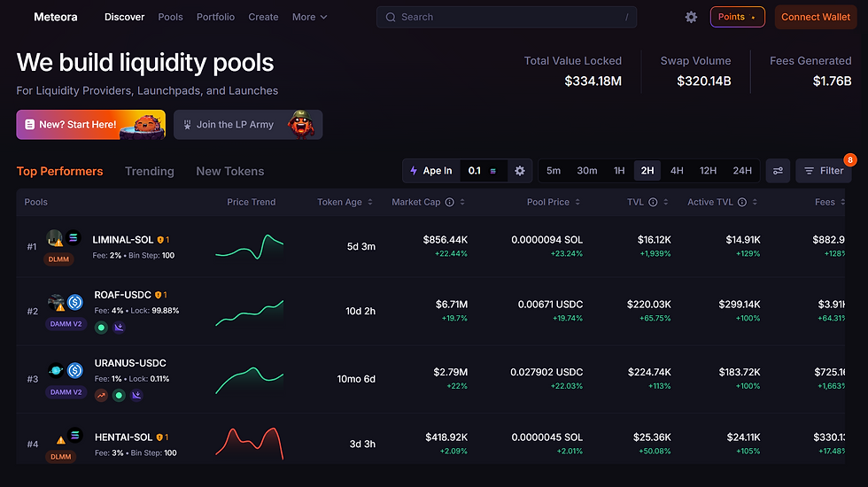Switch to New Tokens tab
Viewport: 868px width, 487px height.
[x=230, y=172]
